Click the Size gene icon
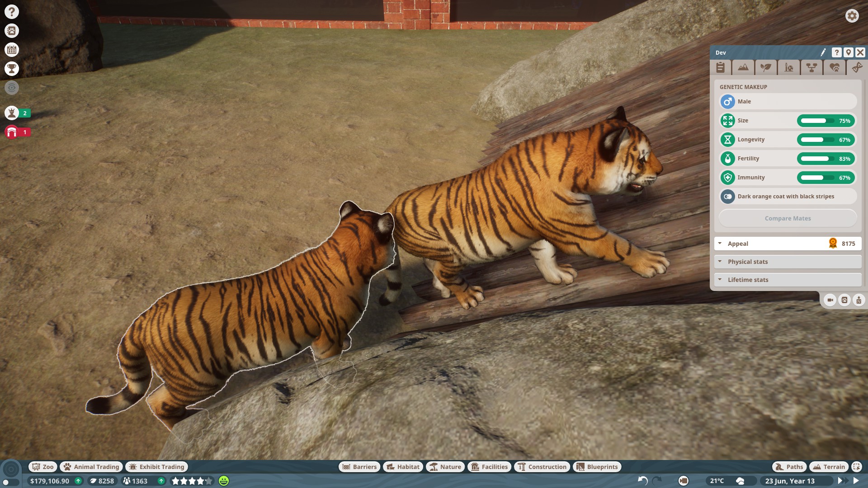Screen dimensions: 868x488 pyautogui.click(x=728, y=121)
